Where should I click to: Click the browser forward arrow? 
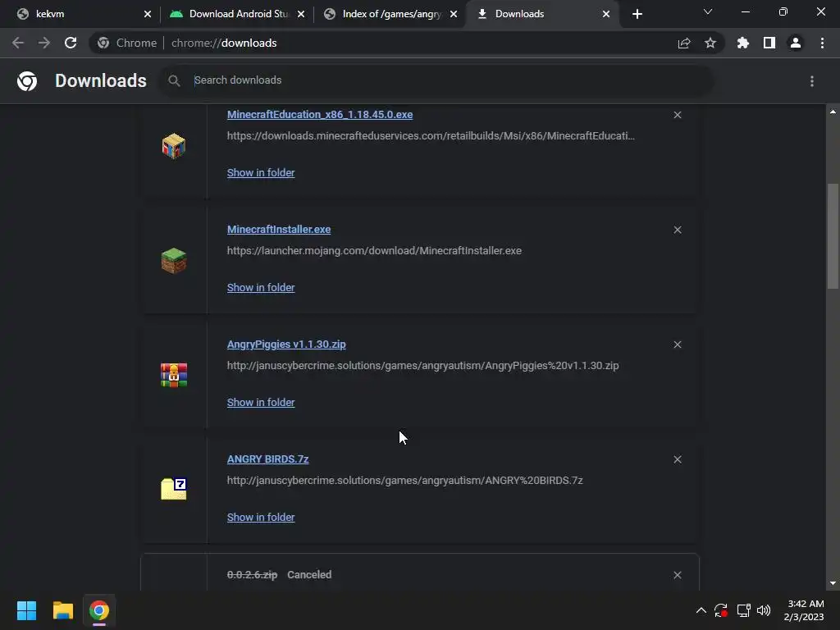(x=44, y=43)
